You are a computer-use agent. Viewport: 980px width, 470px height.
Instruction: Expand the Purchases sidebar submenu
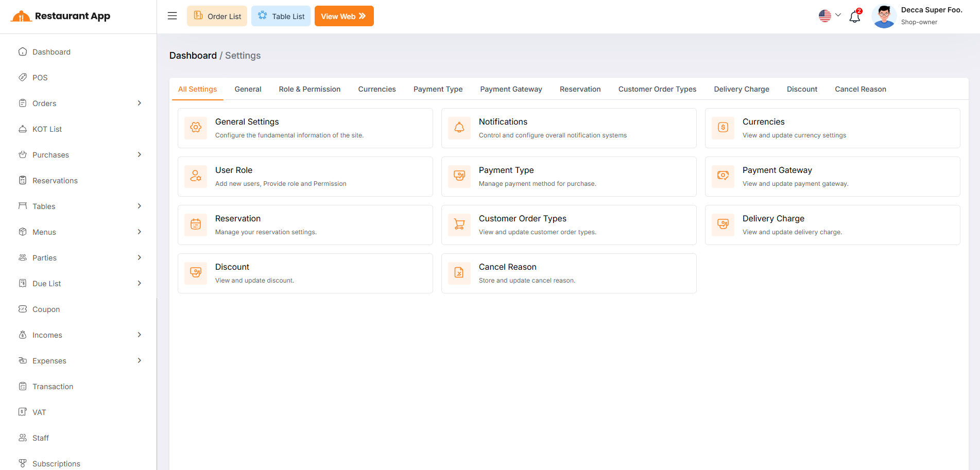[x=139, y=155]
